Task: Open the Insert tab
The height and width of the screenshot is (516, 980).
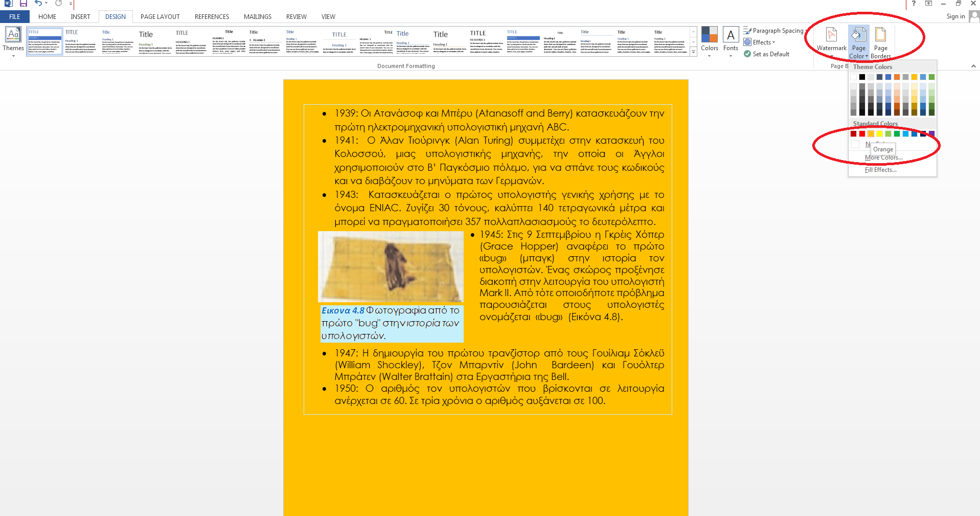Action: click(x=80, y=17)
